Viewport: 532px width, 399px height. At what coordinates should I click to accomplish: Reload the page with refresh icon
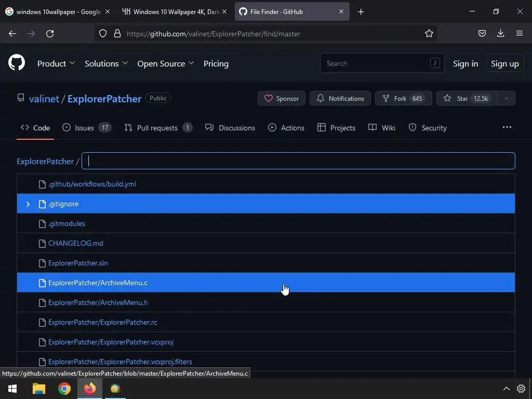pyautogui.click(x=50, y=34)
